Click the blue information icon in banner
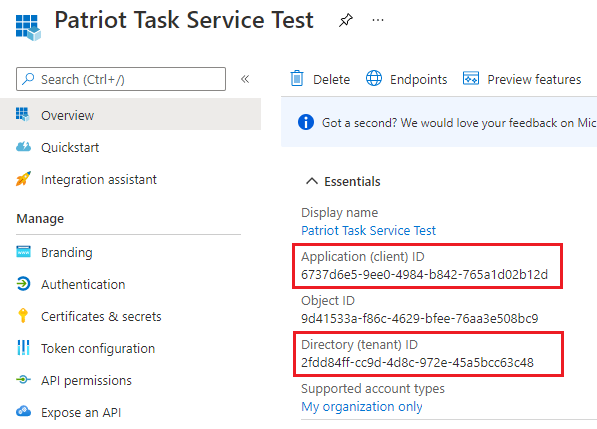The width and height of the screenshot is (597, 429). tap(306, 122)
